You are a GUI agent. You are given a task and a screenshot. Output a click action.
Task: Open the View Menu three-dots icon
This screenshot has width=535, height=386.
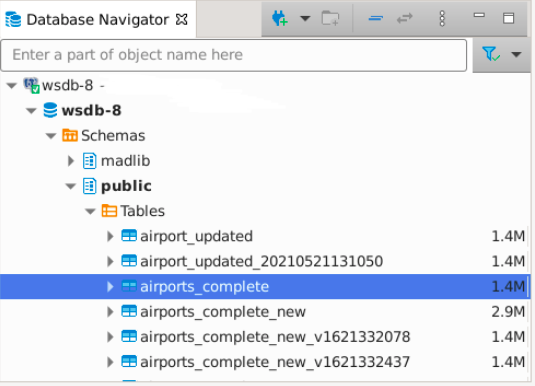click(x=442, y=18)
